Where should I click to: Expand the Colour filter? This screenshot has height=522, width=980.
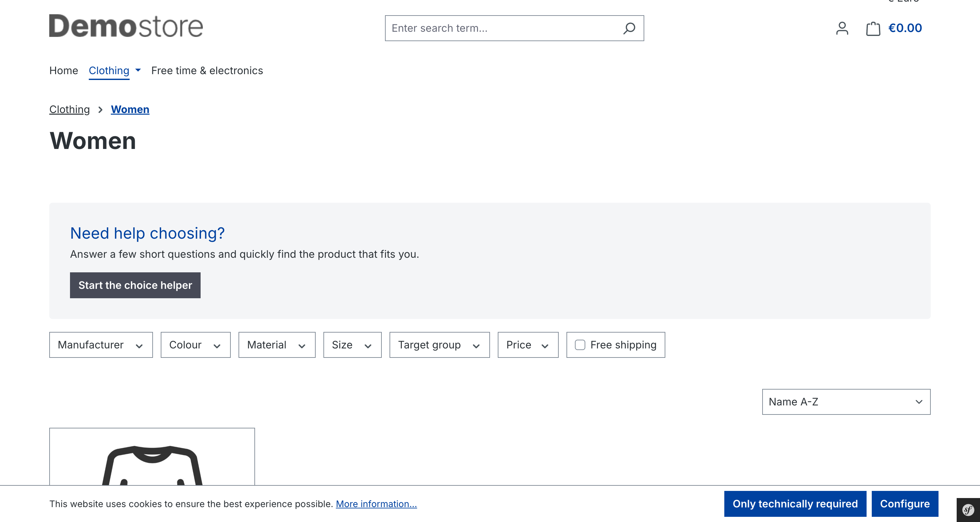[x=195, y=345]
